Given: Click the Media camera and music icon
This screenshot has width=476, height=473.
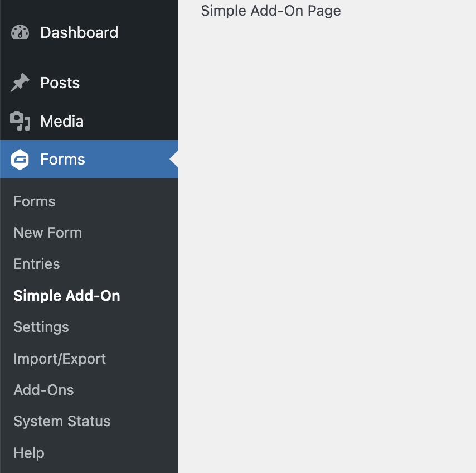Looking at the screenshot, I should (x=20, y=121).
